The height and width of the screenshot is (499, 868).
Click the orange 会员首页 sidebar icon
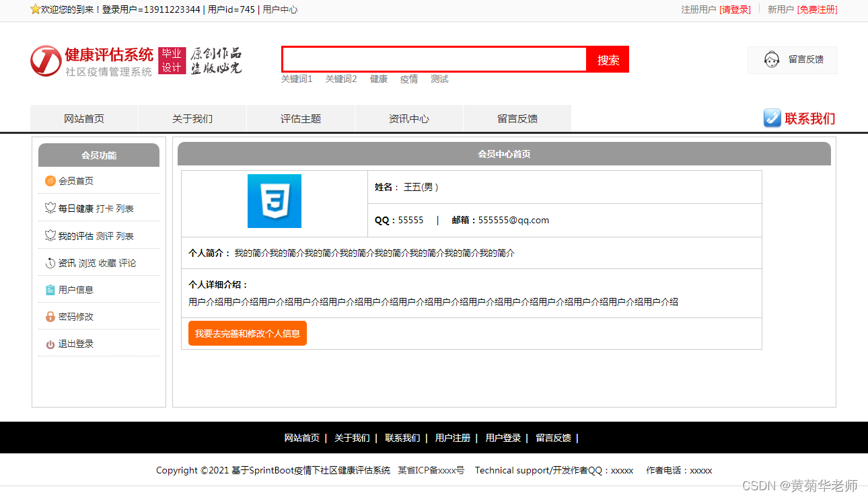pyautogui.click(x=50, y=181)
